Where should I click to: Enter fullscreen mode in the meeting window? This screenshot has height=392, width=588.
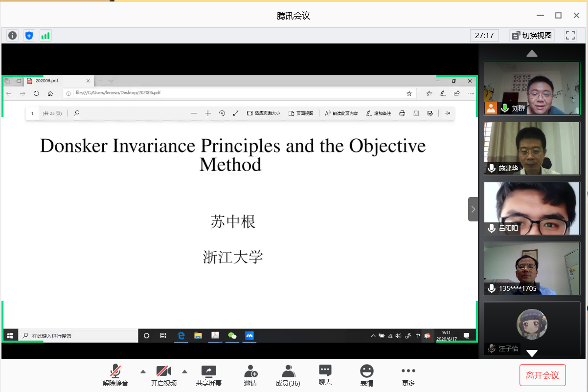(570, 35)
